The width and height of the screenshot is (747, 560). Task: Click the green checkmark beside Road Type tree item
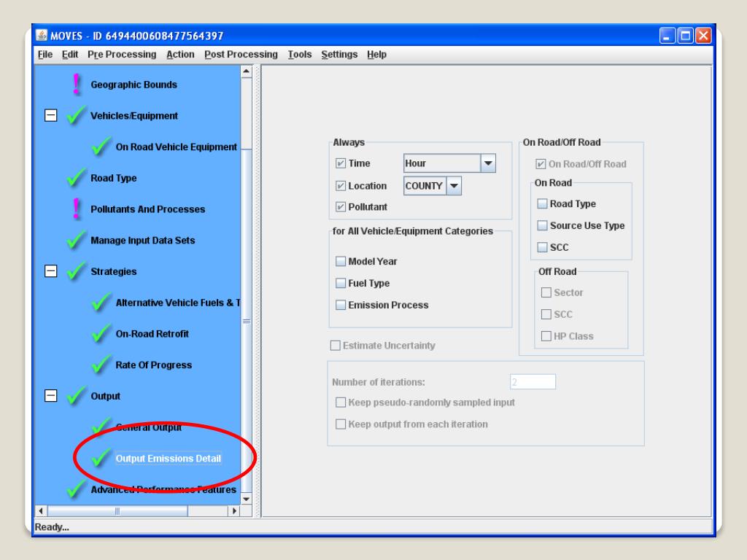(x=76, y=178)
